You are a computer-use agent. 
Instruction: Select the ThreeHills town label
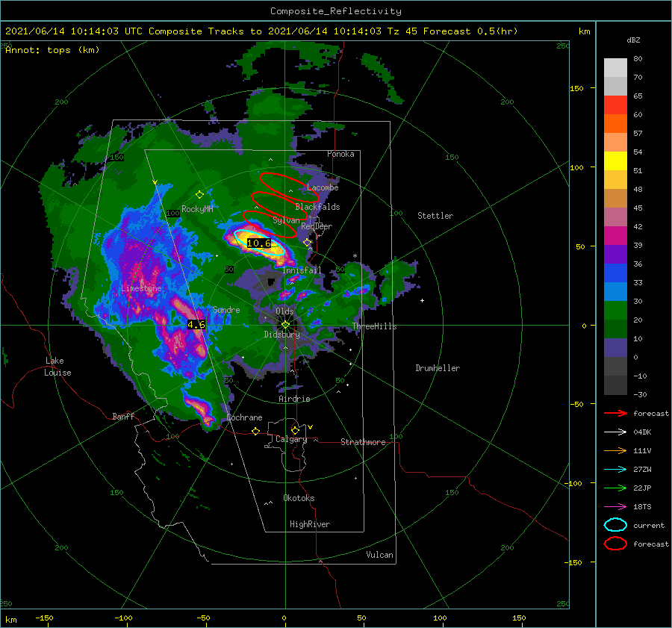374,326
